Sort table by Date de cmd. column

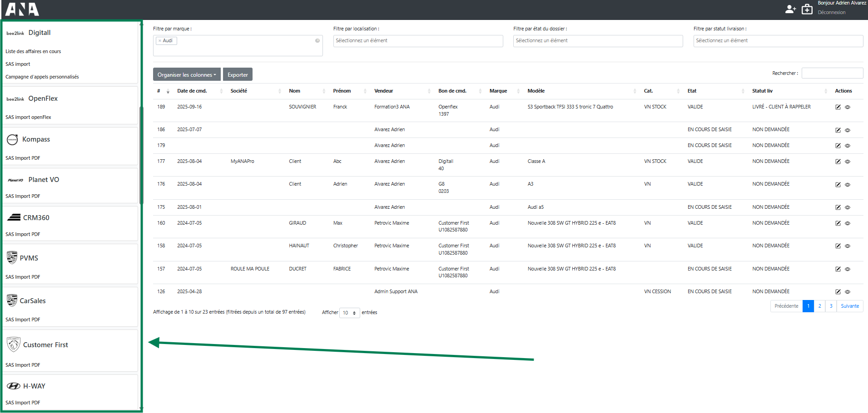[192, 91]
